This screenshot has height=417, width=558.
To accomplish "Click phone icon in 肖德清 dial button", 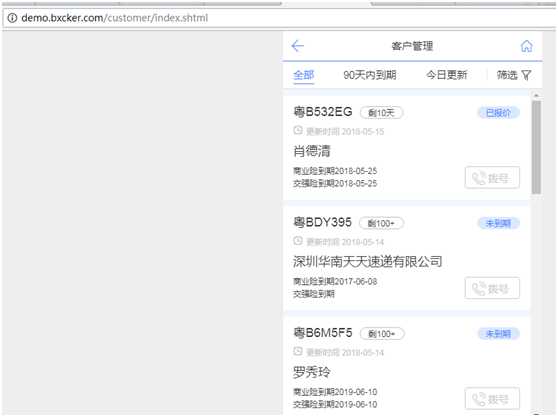I will click(479, 178).
